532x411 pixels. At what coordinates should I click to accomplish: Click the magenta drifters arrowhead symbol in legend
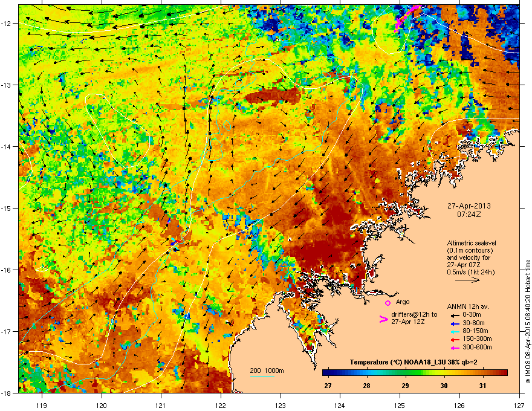[383, 319]
